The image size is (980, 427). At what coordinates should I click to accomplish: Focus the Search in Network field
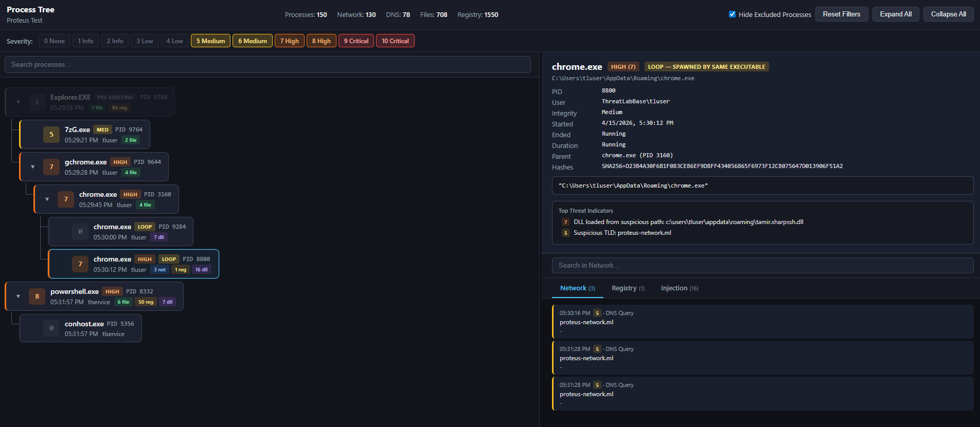click(x=762, y=266)
